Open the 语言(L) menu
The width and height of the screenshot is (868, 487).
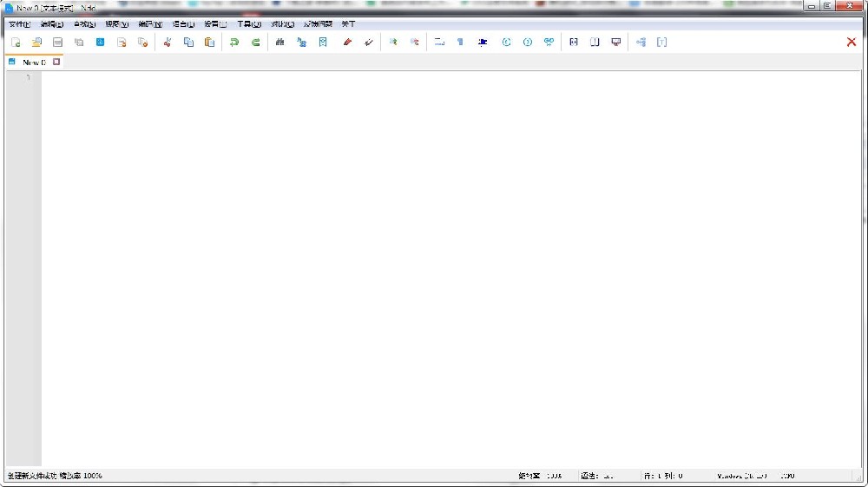(x=183, y=23)
